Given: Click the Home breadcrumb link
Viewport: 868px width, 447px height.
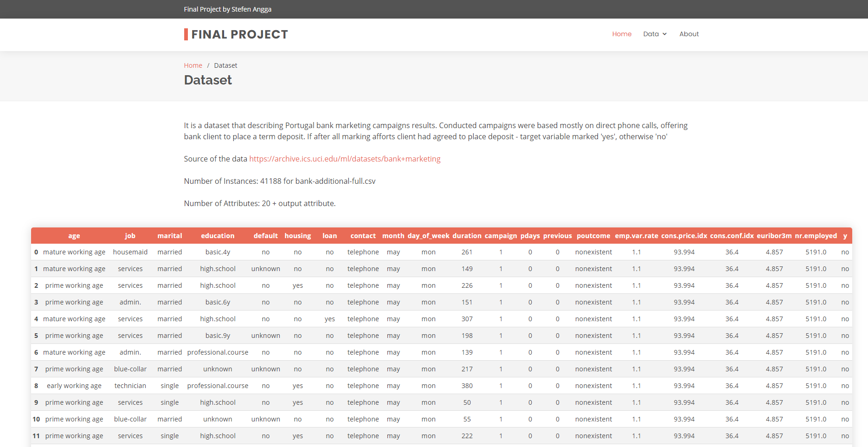Looking at the screenshot, I should coord(193,65).
